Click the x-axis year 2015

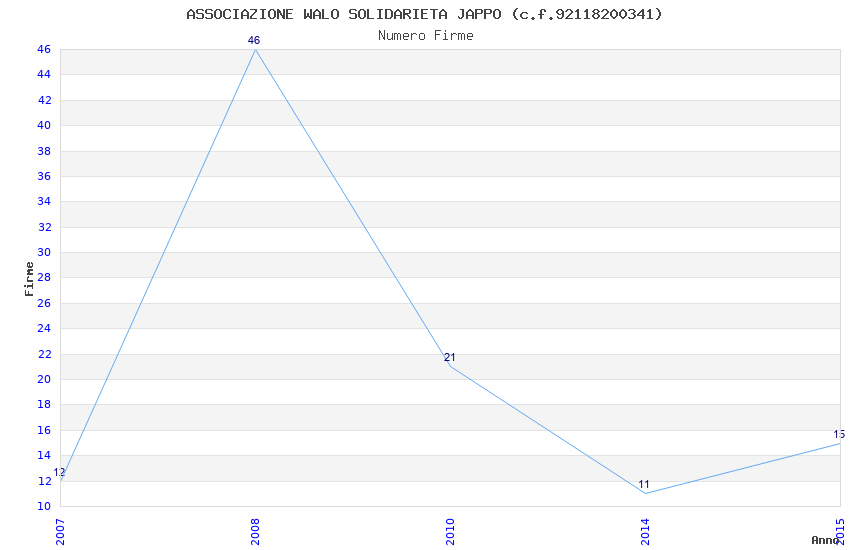[x=840, y=532]
